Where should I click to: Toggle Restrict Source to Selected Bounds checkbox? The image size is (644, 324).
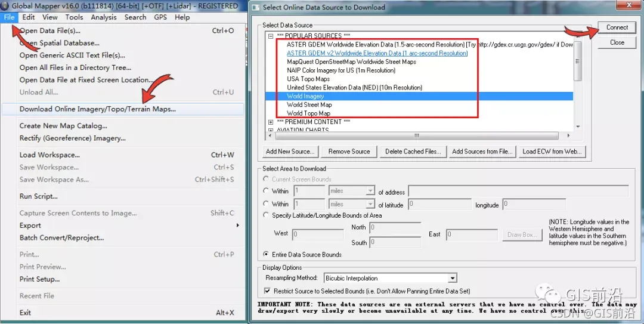tap(267, 291)
